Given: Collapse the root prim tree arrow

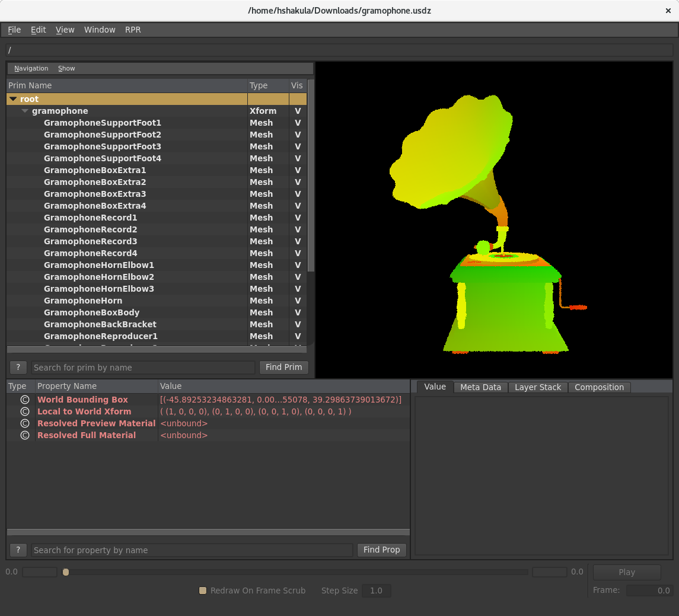Looking at the screenshot, I should click(x=13, y=99).
